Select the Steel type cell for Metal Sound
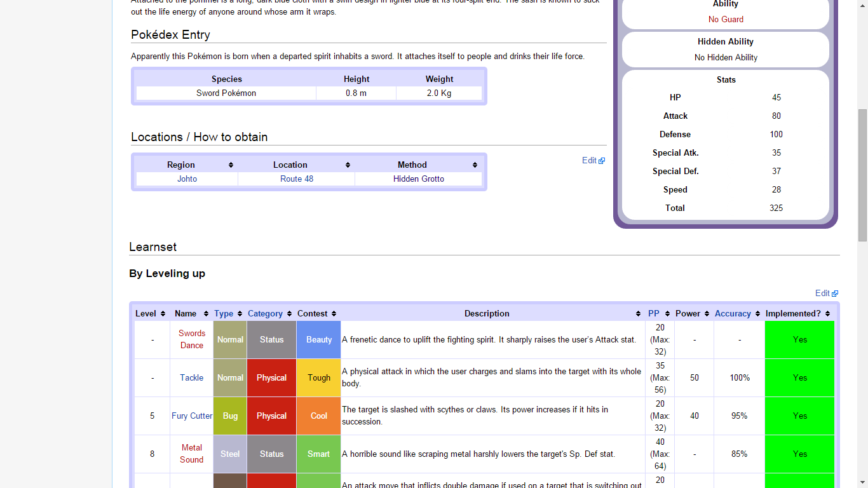Viewport: 868px width, 488px height. pyautogui.click(x=230, y=454)
